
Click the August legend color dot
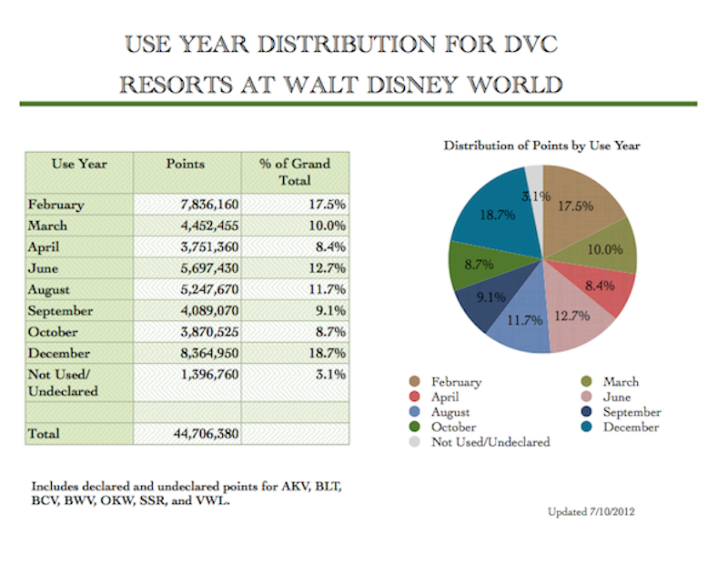pyautogui.click(x=414, y=412)
